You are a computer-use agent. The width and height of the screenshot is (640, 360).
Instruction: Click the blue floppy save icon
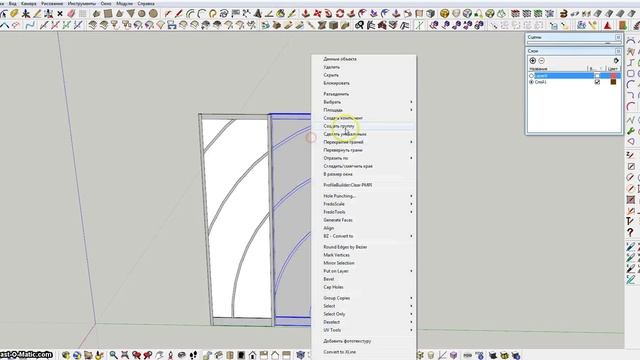pos(172,25)
